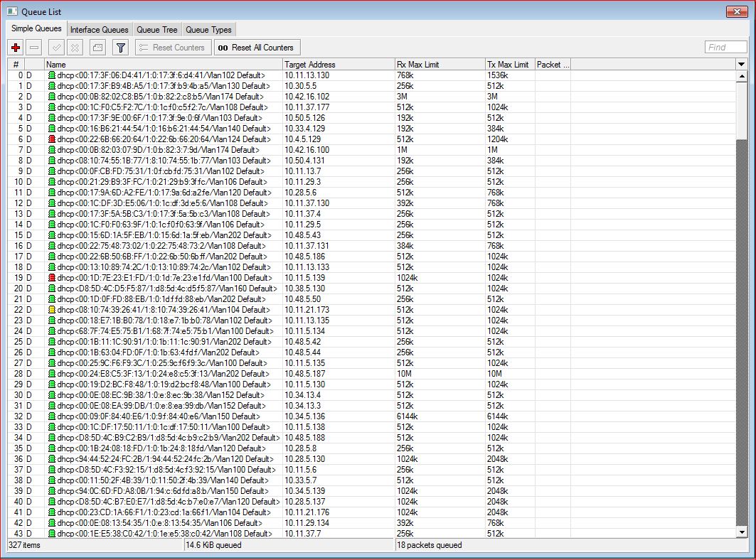Add a new simple queue
The height and width of the screenshot is (560, 756).
[x=16, y=48]
